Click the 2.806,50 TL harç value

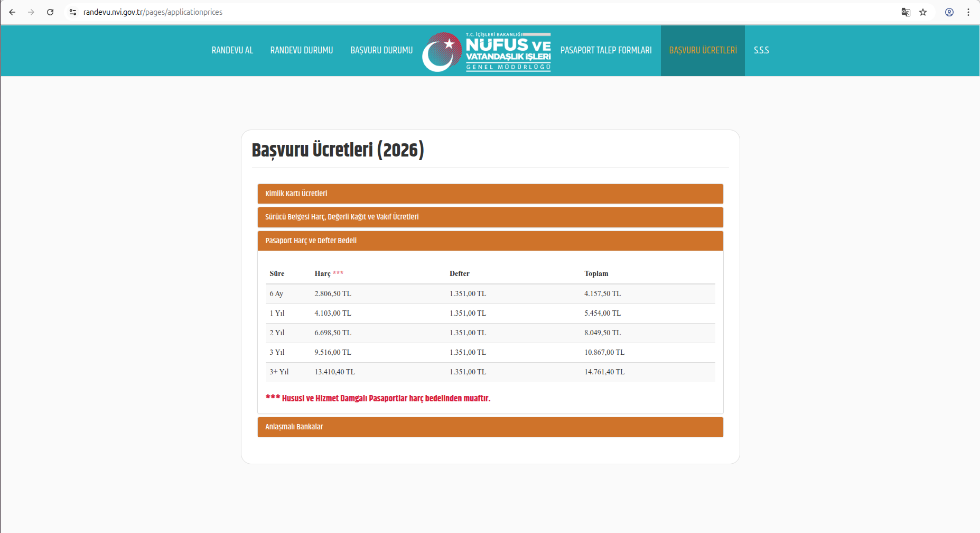[x=333, y=293]
